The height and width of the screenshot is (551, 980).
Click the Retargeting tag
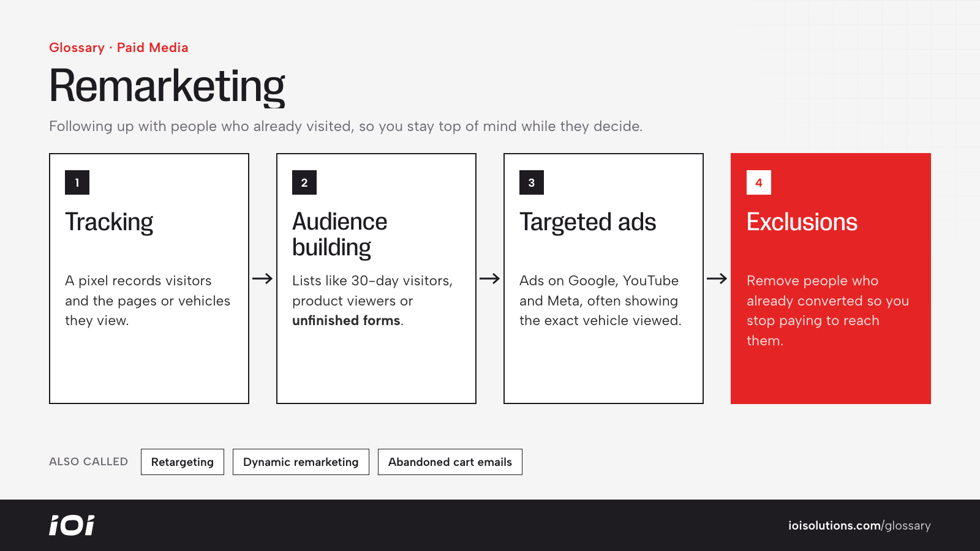click(x=183, y=462)
